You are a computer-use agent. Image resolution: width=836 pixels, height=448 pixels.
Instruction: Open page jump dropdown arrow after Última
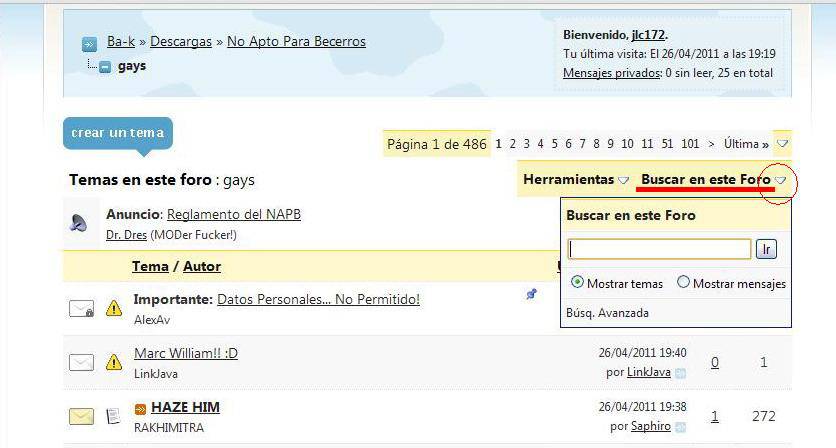coord(782,143)
